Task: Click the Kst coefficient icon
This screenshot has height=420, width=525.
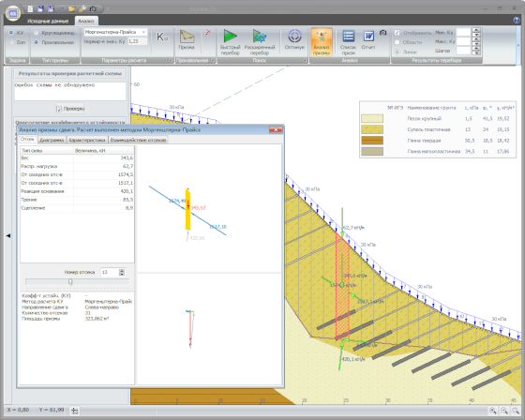Action: point(162,37)
